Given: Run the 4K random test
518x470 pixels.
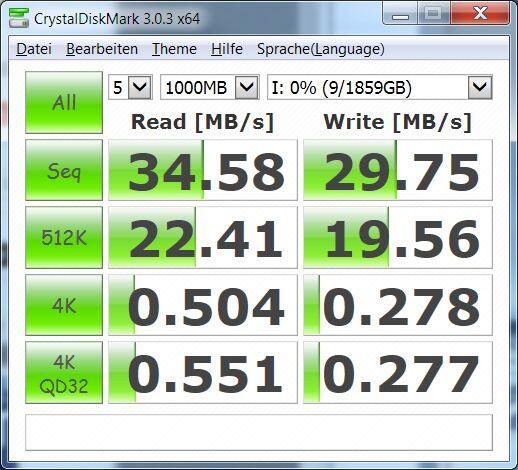Looking at the screenshot, I should pos(64,305).
